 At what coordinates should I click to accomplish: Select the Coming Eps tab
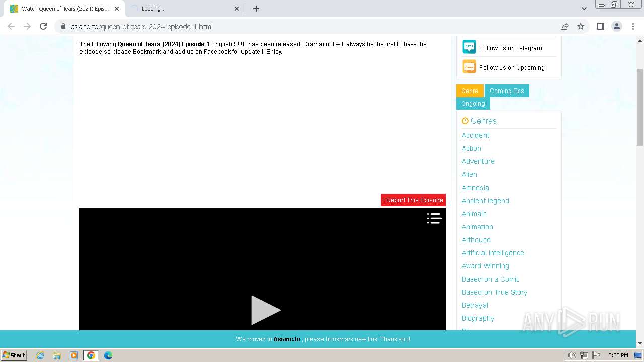(507, 91)
